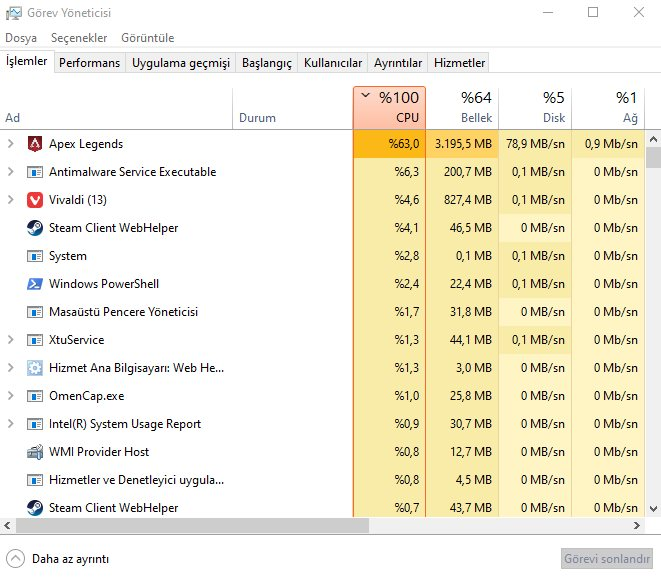Click the WMI Provider Host icon
This screenshot has width=661, height=581.
(x=35, y=452)
